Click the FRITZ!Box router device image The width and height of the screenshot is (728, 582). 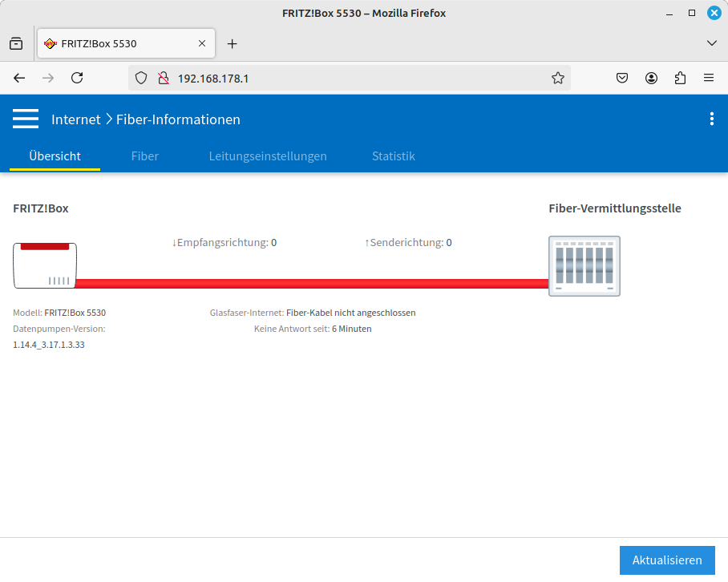point(45,265)
